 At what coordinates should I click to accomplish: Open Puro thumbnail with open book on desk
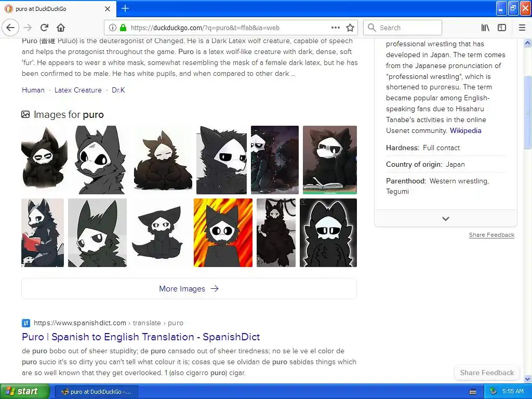point(330,160)
